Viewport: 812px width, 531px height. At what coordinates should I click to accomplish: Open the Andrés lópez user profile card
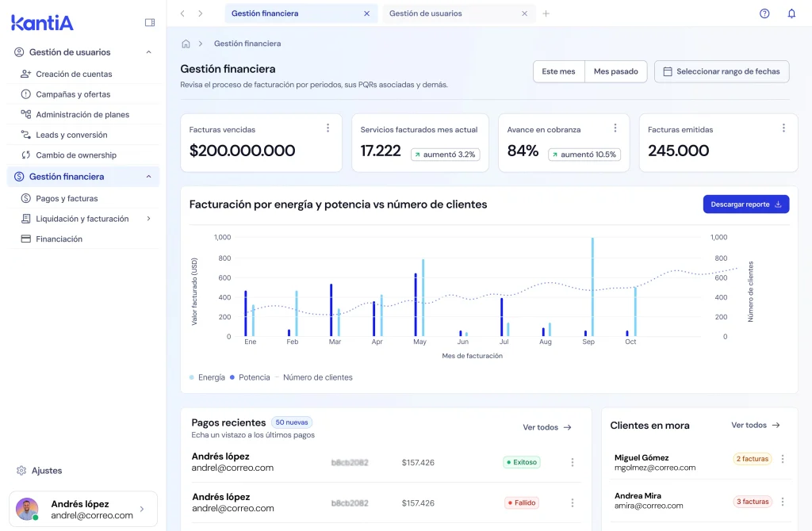coord(83,509)
